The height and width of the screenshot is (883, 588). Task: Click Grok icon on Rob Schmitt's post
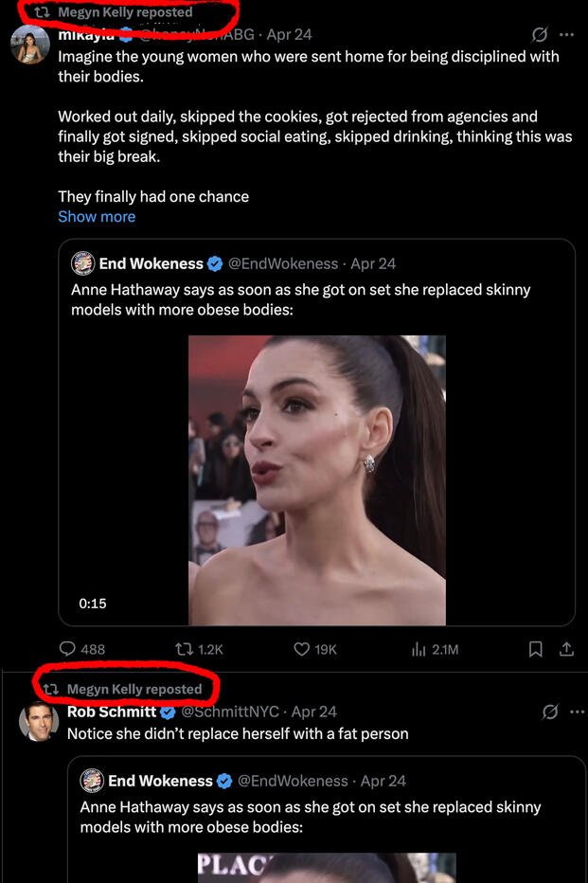pyautogui.click(x=549, y=712)
